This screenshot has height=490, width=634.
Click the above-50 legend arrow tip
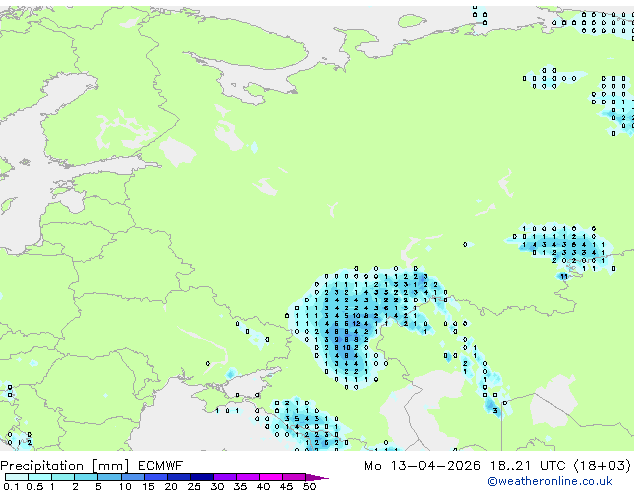click(317, 477)
